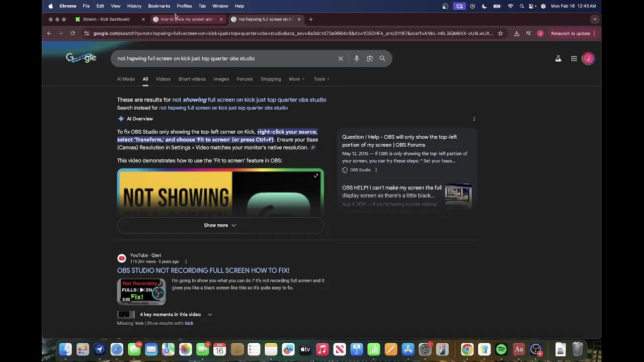This screenshot has width=644, height=362.
Task: Open OBS HELP! full display screen result
Action: point(392,192)
